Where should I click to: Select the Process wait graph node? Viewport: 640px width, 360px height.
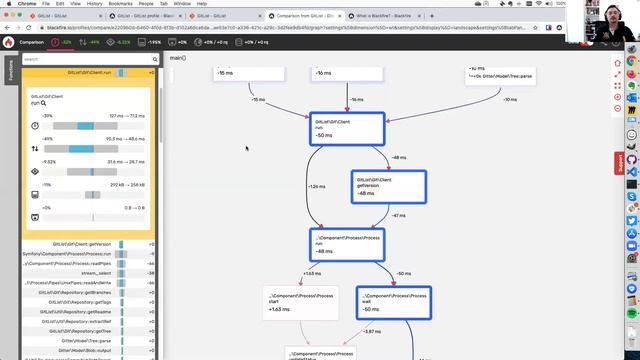(393, 303)
